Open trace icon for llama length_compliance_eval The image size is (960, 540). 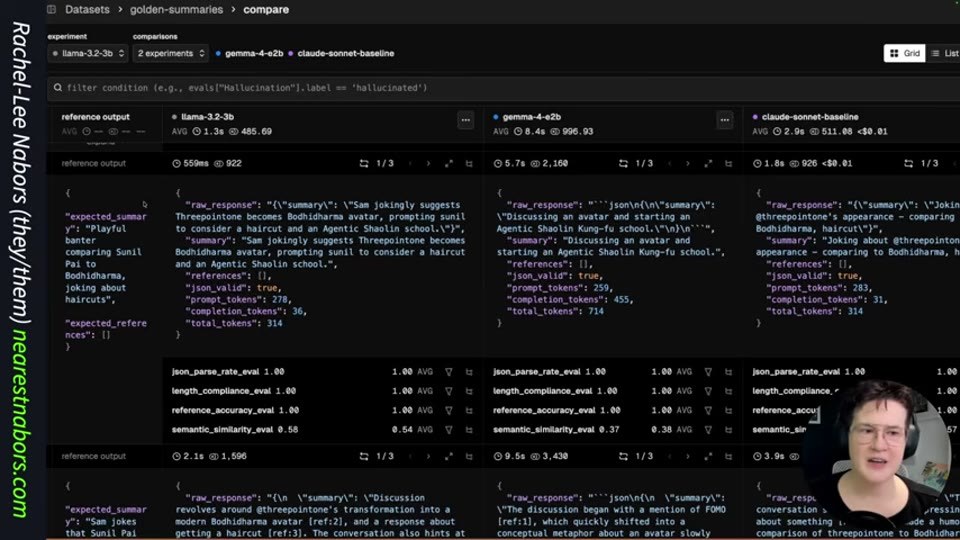click(469, 391)
